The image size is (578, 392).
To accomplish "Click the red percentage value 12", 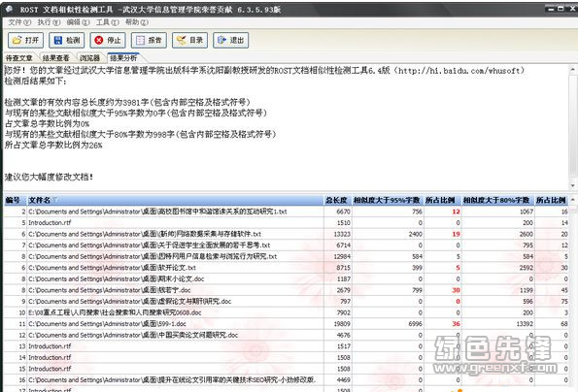I will [x=456, y=212].
